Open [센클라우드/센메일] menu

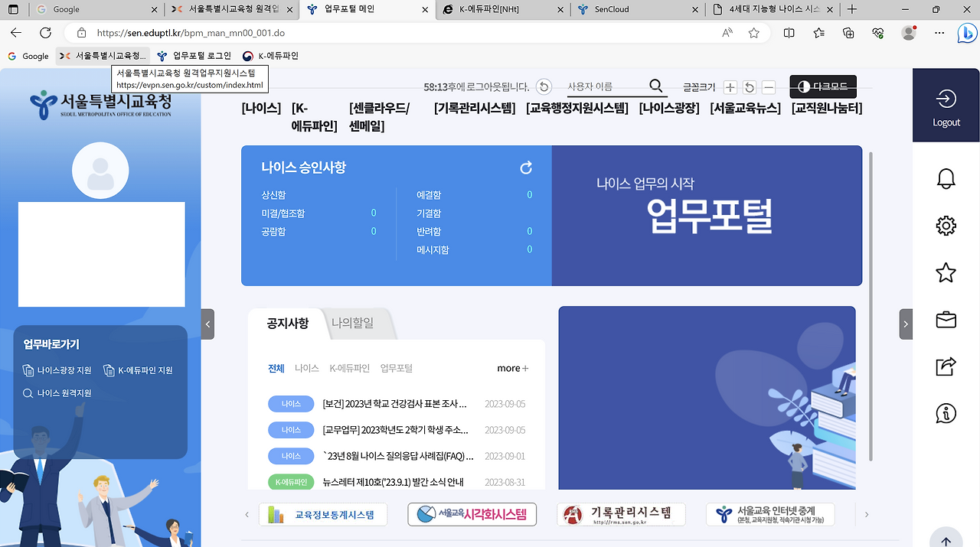pos(379,117)
